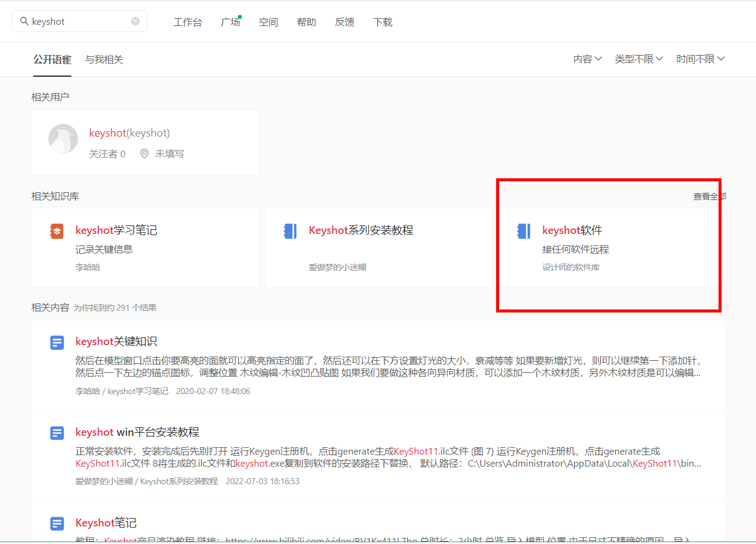Switch to the 与我相关 tab
The height and width of the screenshot is (544, 756).
pyautogui.click(x=104, y=59)
